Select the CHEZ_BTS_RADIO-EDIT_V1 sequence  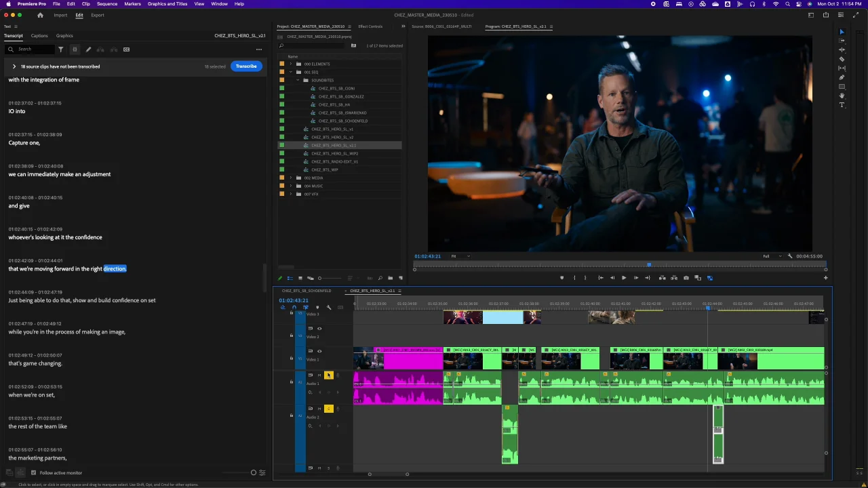(x=334, y=161)
